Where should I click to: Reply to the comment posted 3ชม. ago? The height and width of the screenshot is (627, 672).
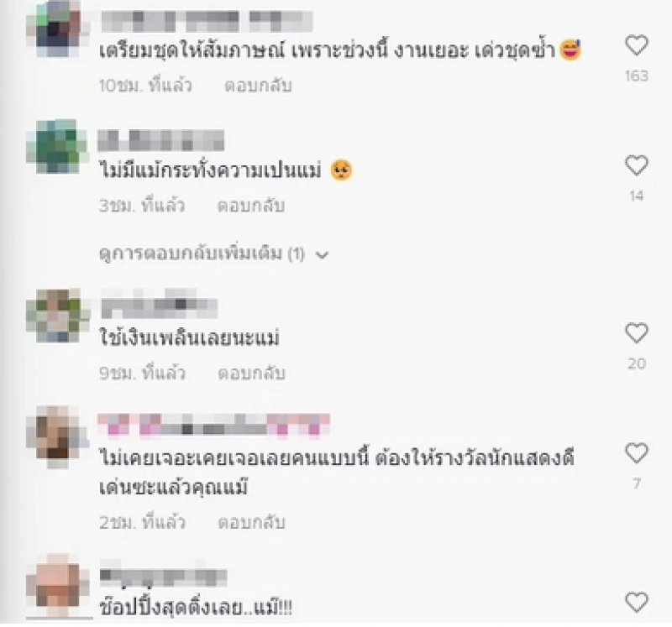[251, 206]
